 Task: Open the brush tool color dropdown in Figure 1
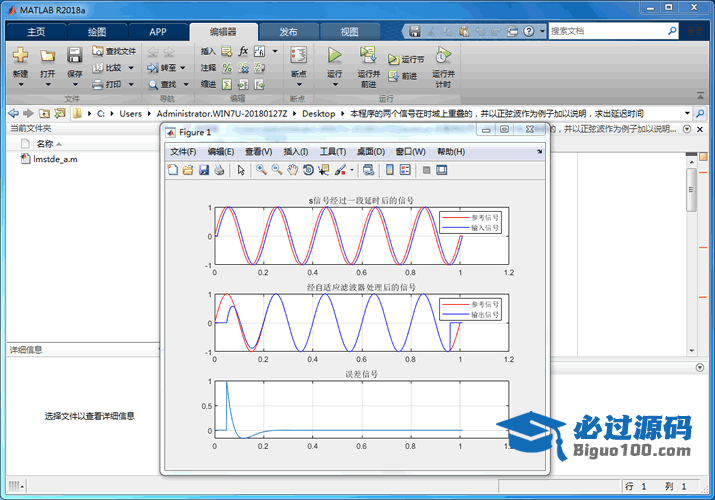tap(352, 170)
